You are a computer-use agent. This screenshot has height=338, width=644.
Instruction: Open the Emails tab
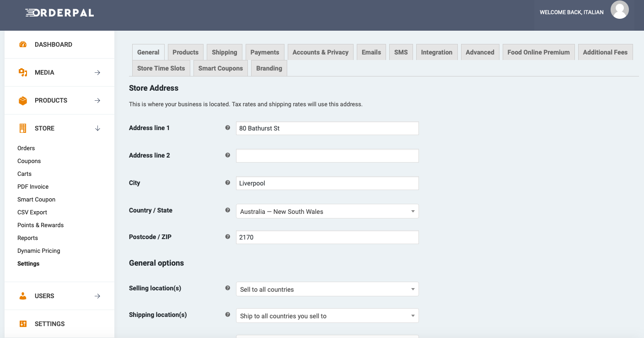pos(371,52)
